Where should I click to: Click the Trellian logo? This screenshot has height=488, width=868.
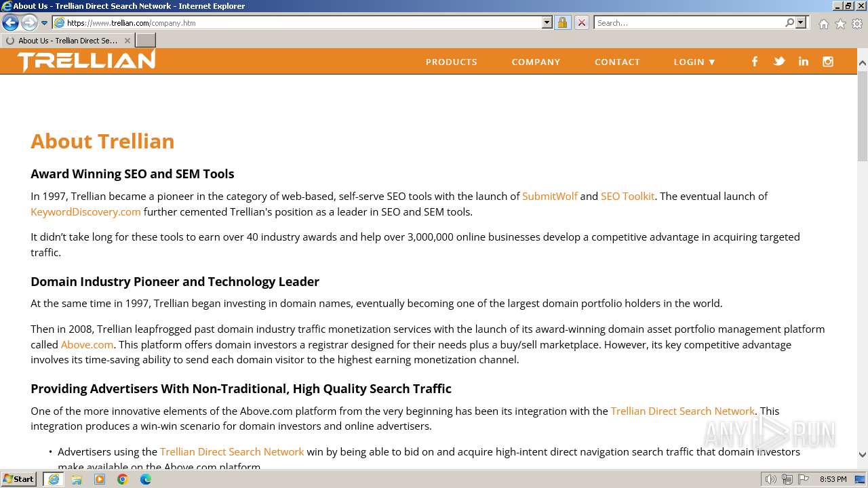coord(86,61)
